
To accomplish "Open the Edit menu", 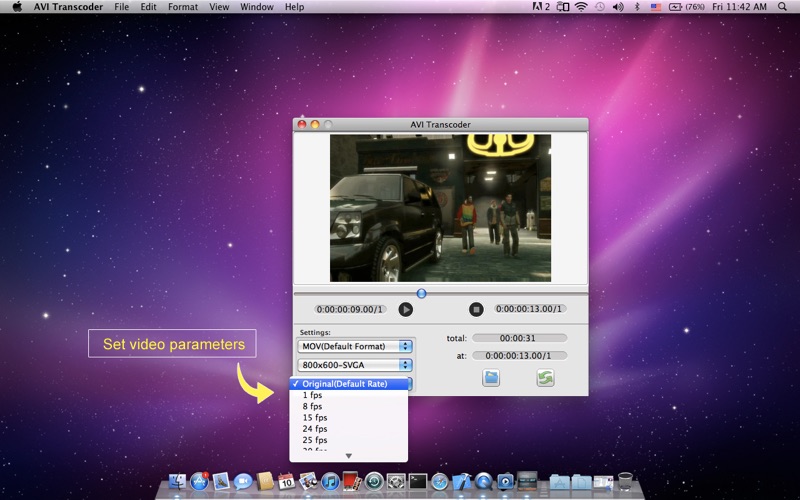I will (148, 7).
